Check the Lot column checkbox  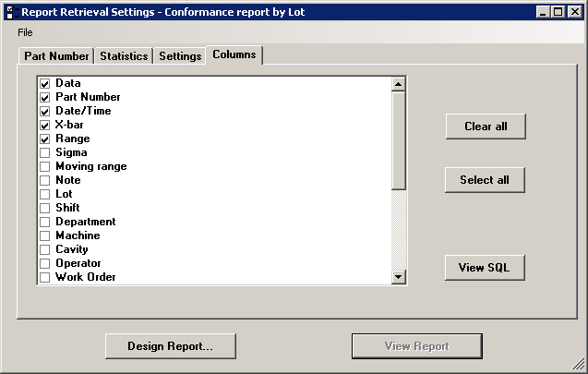click(x=44, y=194)
